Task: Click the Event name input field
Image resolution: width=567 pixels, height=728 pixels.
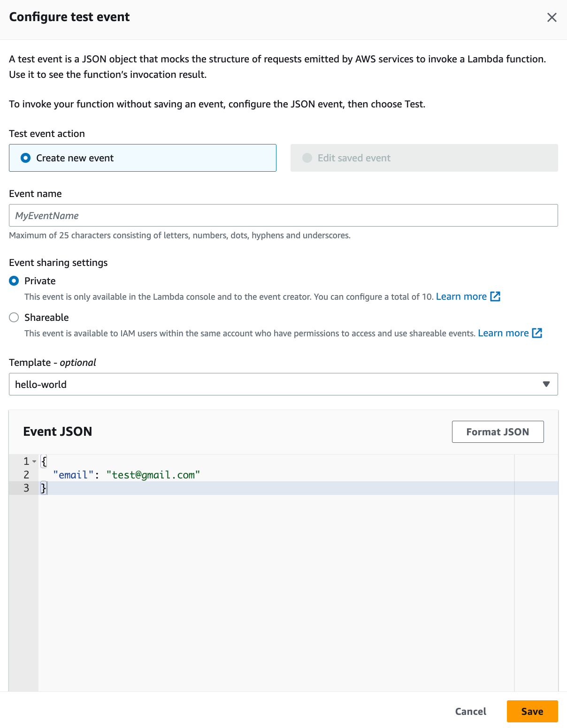Action: pyautogui.click(x=283, y=215)
